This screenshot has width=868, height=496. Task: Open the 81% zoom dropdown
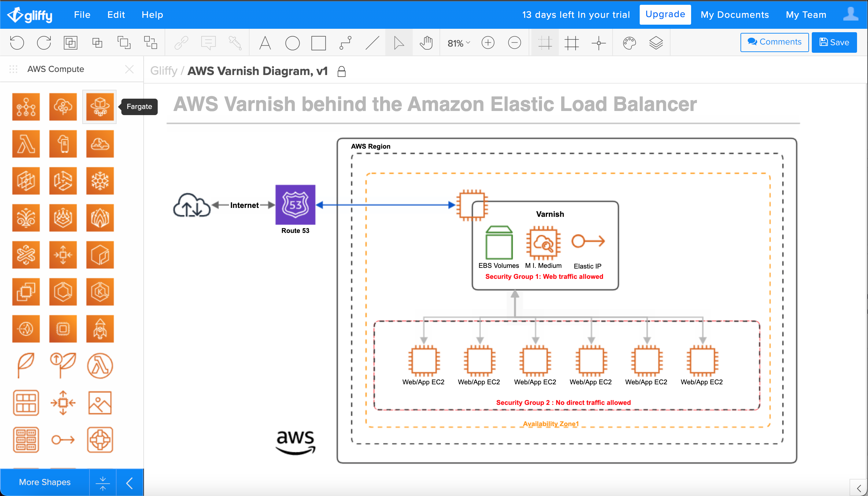point(459,43)
